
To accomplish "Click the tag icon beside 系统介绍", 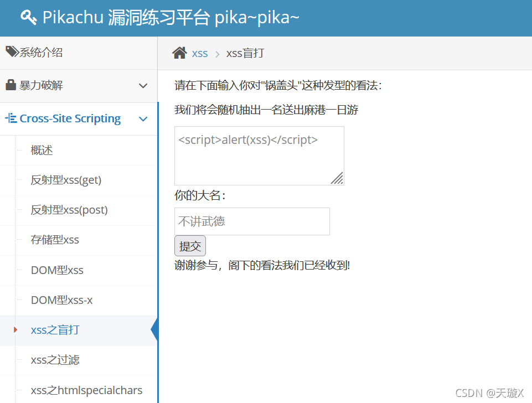I will coord(12,52).
